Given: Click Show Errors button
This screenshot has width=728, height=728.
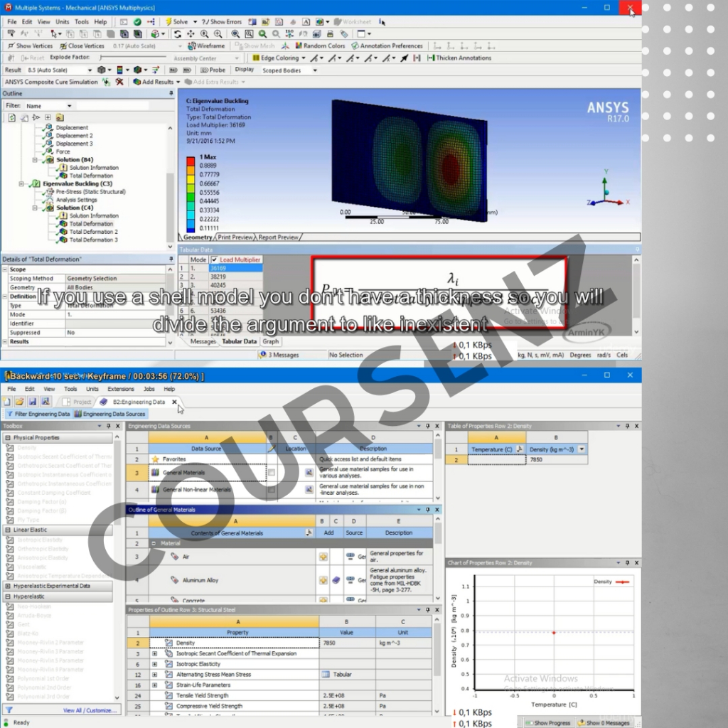Looking at the screenshot, I should 222,22.
